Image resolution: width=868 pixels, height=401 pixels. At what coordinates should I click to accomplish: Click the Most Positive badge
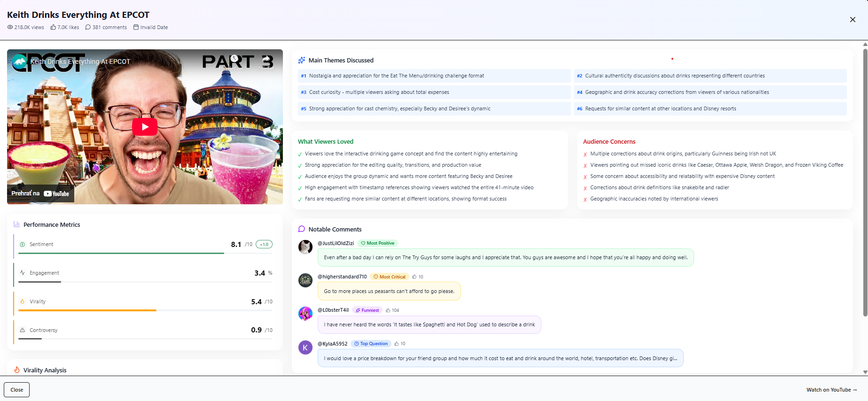coord(377,243)
